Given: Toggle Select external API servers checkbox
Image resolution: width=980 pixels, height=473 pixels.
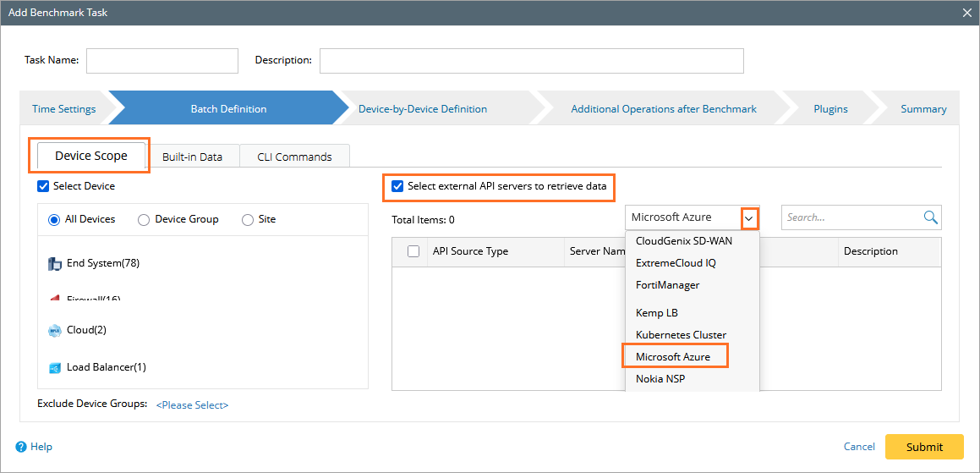Looking at the screenshot, I should click(397, 186).
